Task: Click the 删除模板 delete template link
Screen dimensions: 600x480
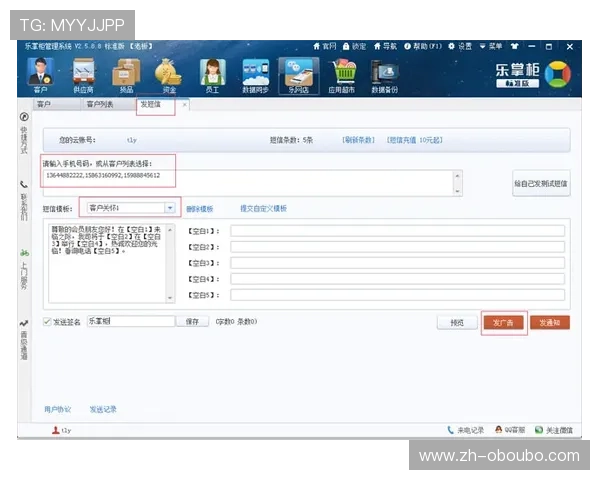Action: (x=200, y=209)
